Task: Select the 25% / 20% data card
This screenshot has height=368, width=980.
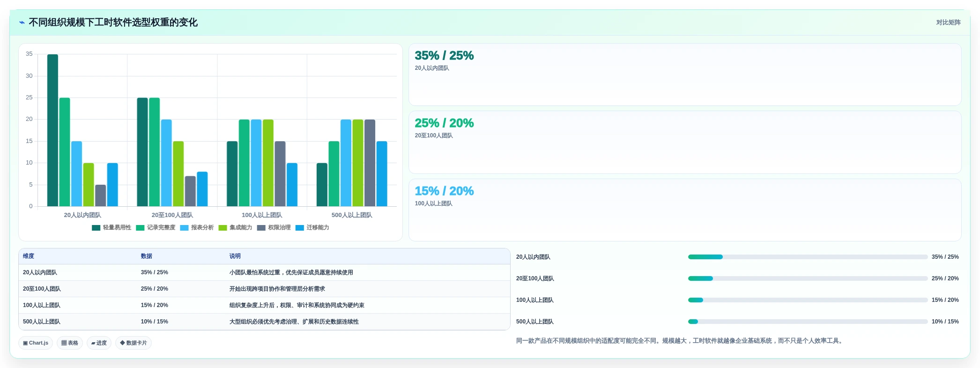Action: point(685,142)
